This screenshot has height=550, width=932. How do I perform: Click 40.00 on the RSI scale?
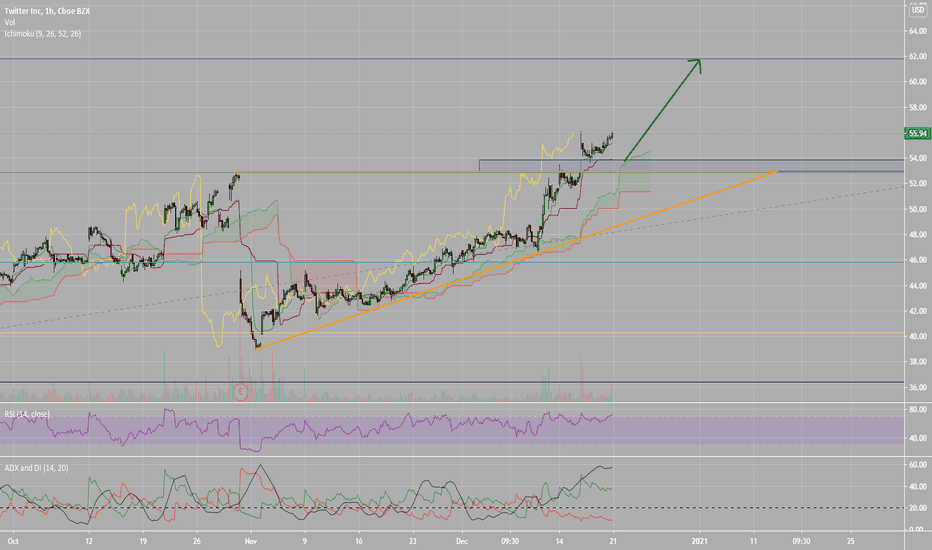[917, 438]
